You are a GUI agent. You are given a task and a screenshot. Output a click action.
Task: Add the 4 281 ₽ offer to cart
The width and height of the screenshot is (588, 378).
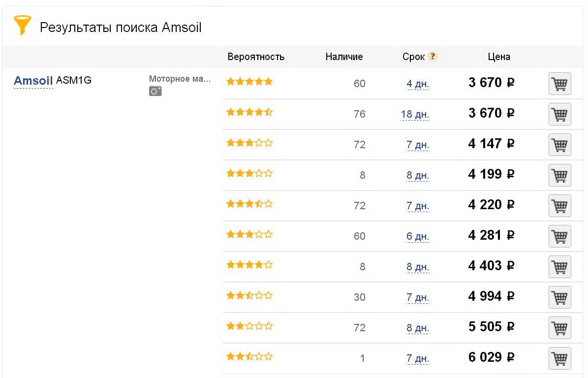tap(560, 236)
